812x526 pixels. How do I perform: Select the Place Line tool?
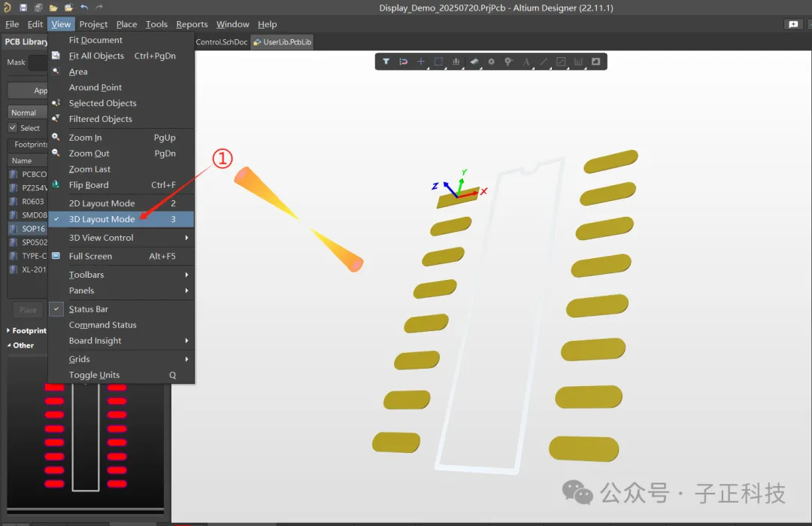pos(544,62)
